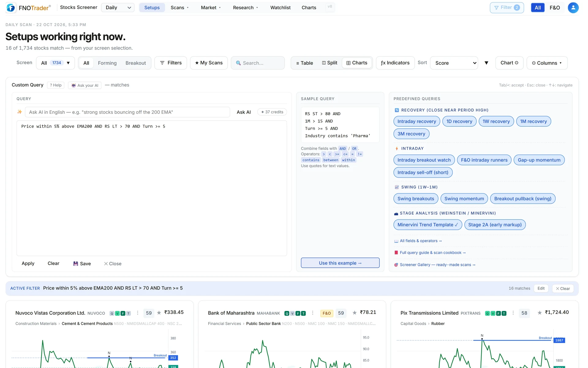Click Ask your AI button
This screenshot has width=588, height=368.
(85, 85)
